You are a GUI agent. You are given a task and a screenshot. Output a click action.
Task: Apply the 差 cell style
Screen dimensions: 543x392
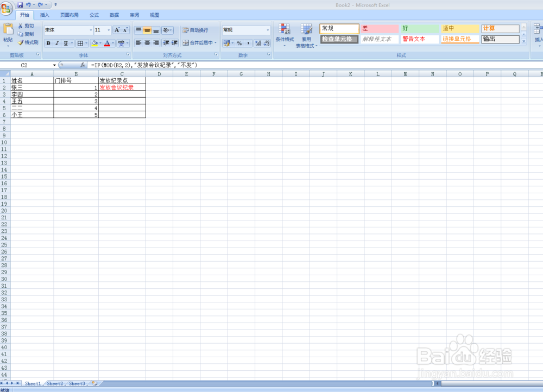[380, 28]
